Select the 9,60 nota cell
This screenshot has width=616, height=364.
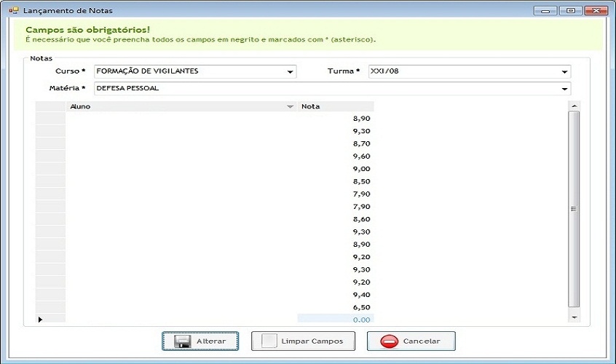[336, 156]
